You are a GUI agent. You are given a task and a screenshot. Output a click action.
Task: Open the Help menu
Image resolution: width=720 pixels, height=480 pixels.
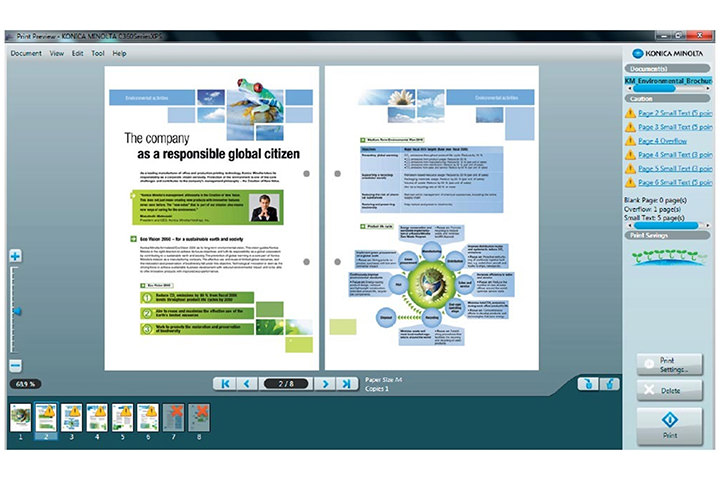pyautogui.click(x=120, y=53)
